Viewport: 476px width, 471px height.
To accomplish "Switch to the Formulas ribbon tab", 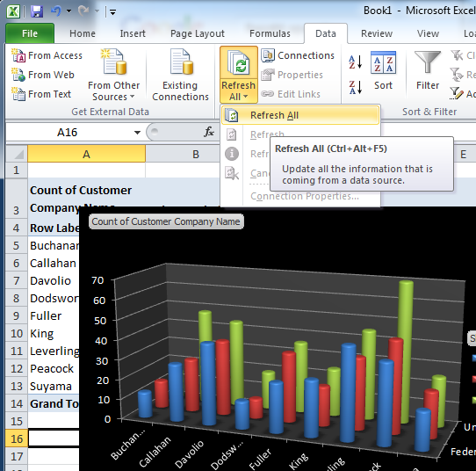I will click(270, 33).
